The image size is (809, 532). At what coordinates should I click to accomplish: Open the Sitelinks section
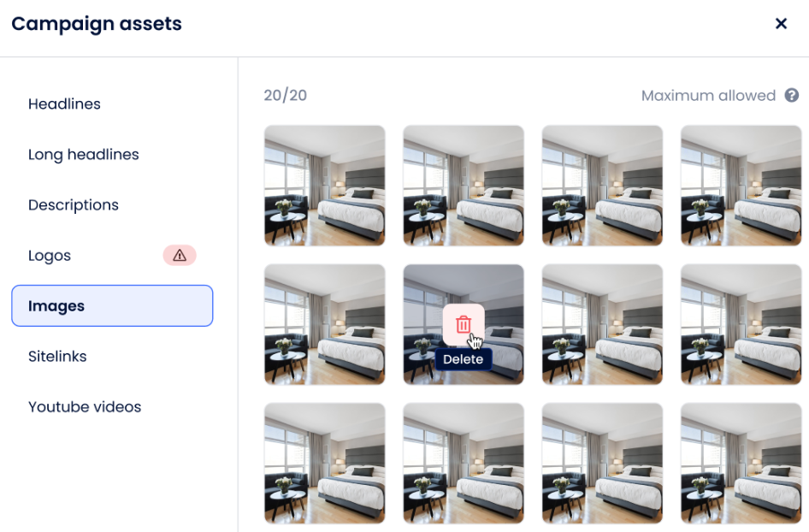point(57,357)
